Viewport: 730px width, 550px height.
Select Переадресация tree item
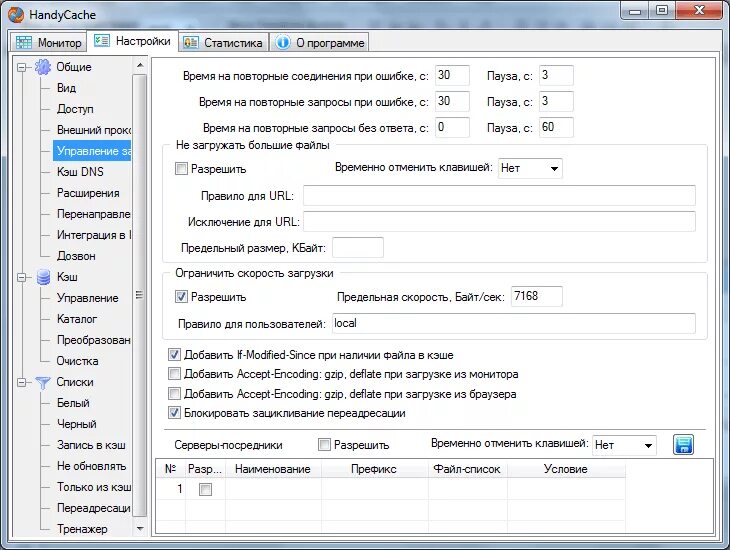tap(93, 508)
